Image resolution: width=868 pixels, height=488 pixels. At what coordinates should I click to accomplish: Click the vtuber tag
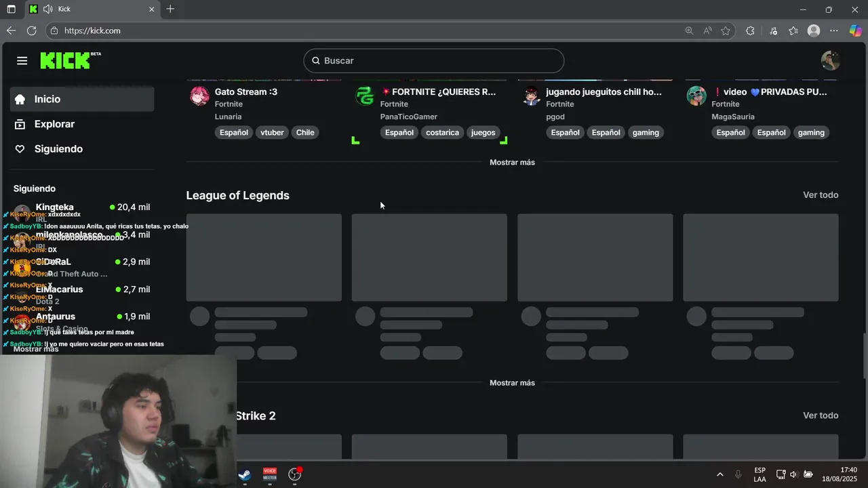pos(272,133)
